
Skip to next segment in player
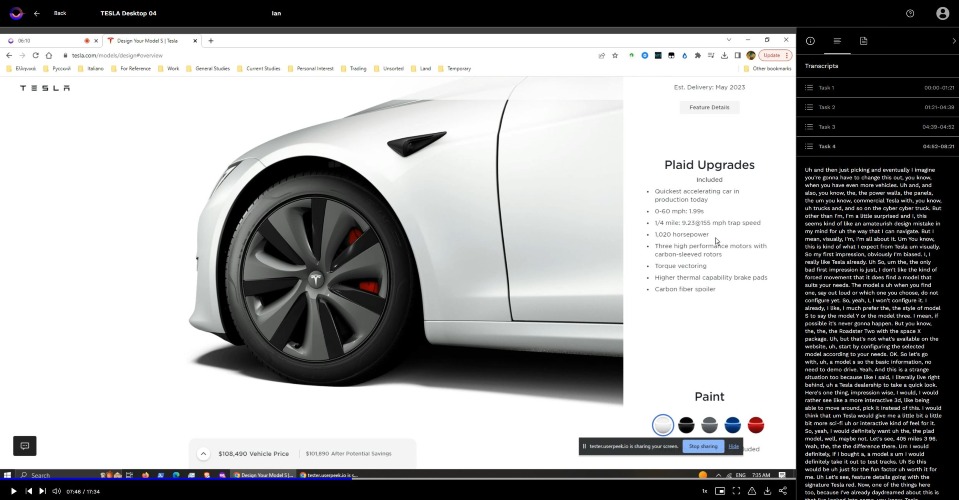click(42, 491)
